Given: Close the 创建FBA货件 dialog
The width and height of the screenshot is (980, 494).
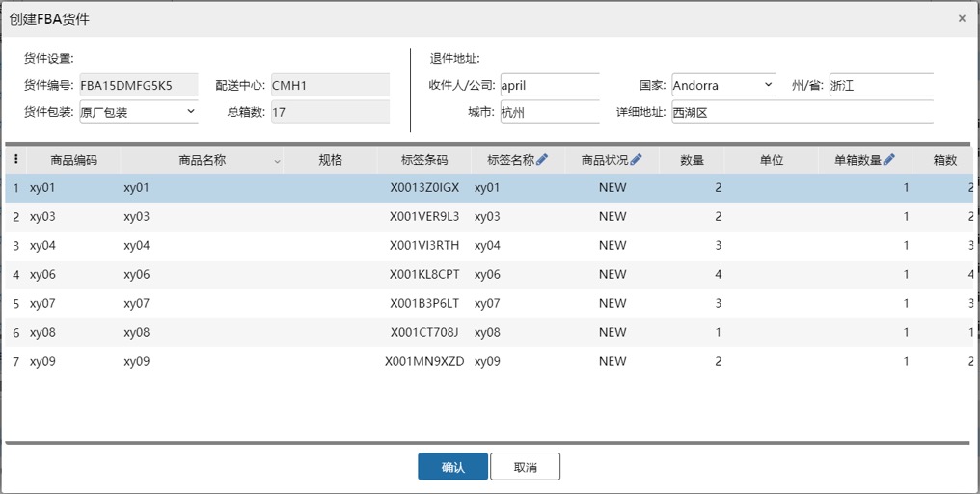Looking at the screenshot, I should 962,18.
